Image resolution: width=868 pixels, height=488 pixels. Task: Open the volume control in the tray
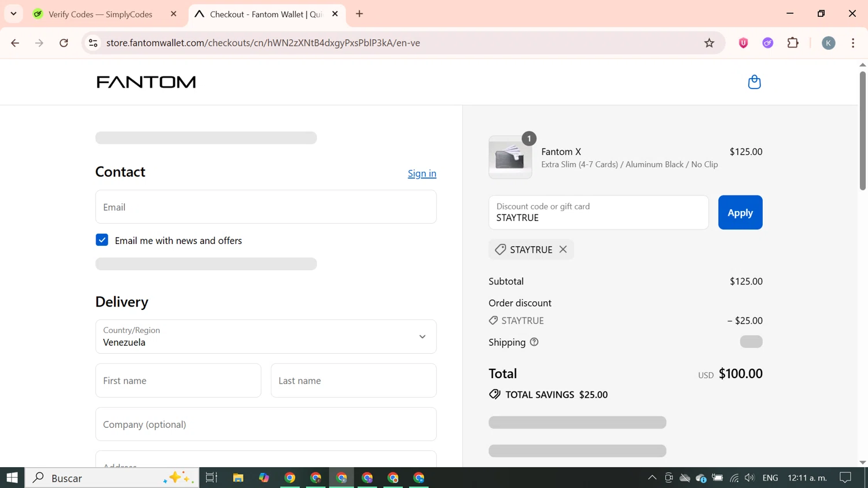749,478
